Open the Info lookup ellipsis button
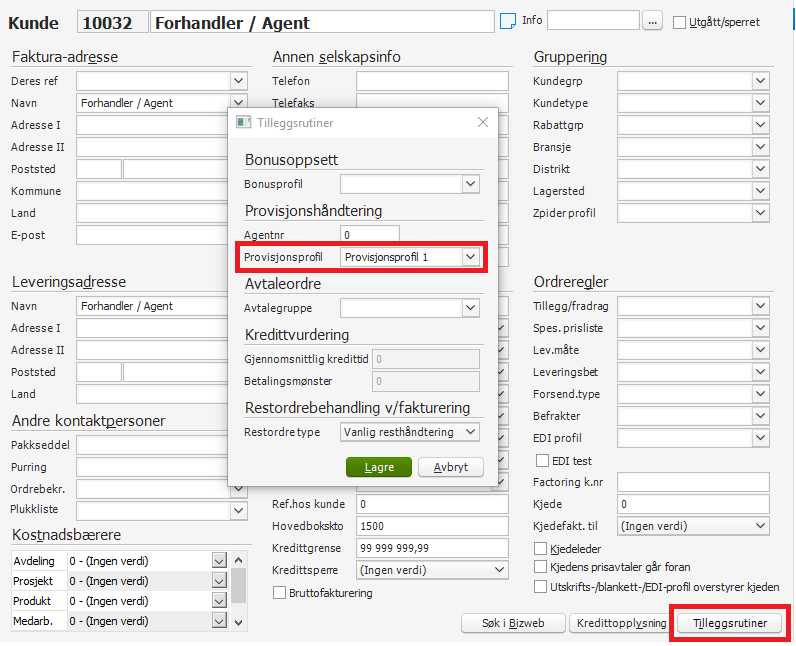The width and height of the screenshot is (796, 646). [652, 21]
